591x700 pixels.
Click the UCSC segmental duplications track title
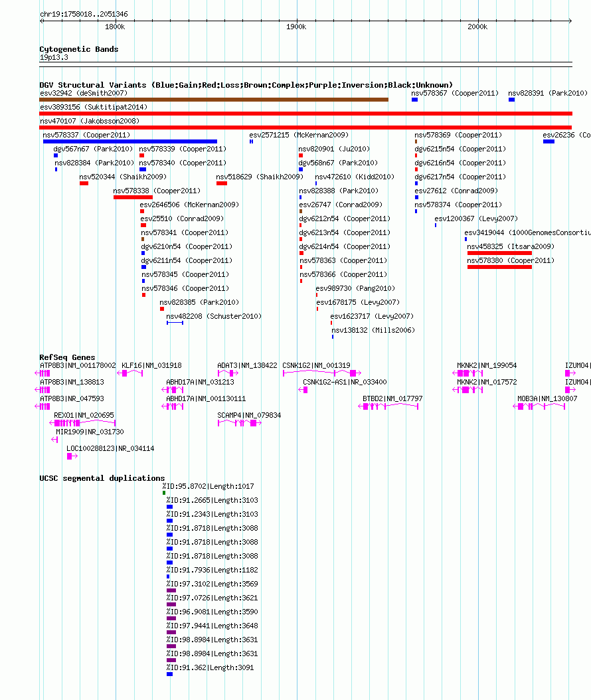pos(102,478)
